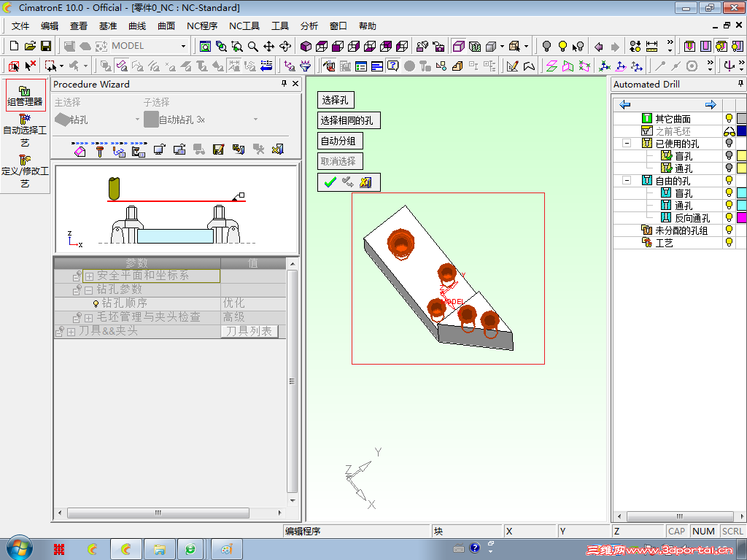Toggle glasses visibility for 之前毛坯 row

pyautogui.click(x=729, y=131)
